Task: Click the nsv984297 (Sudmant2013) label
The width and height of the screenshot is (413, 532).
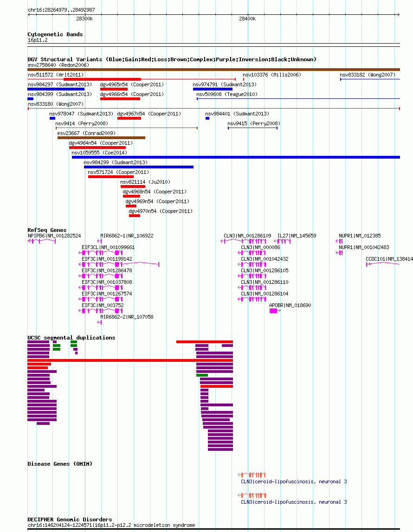Action: 60,84
